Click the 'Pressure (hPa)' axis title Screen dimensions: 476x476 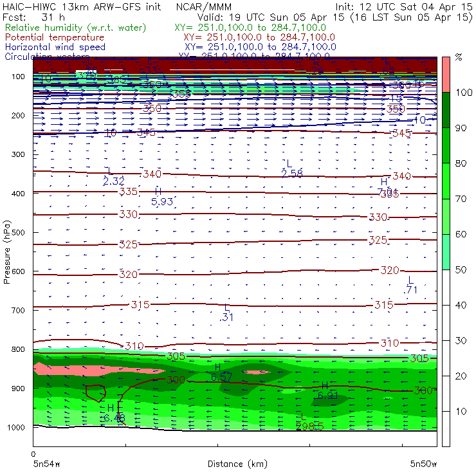coord(6,252)
